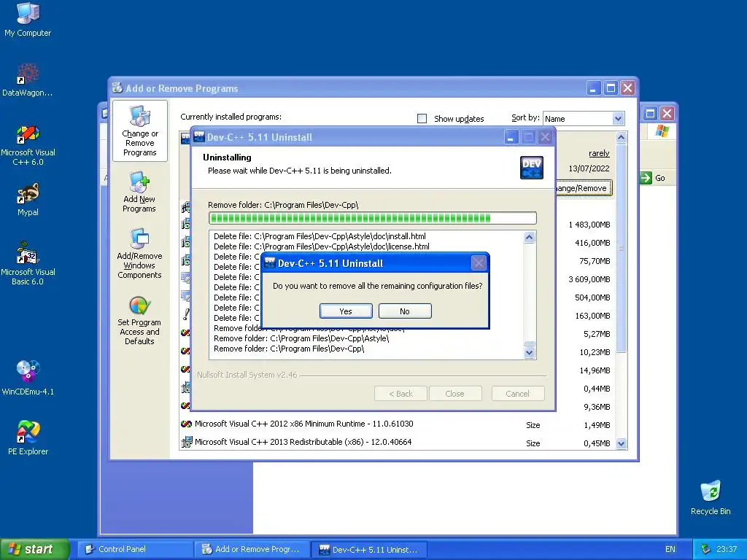747x560 pixels.
Task: Select Add New Programs sidebar icon
Action: click(x=139, y=192)
